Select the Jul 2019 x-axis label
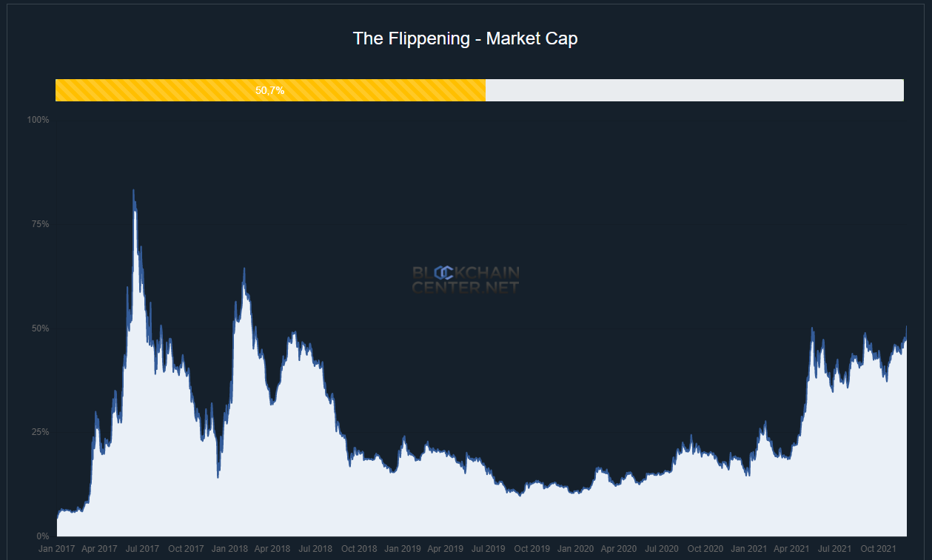This screenshot has width=932, height=560. pos(489,549)
